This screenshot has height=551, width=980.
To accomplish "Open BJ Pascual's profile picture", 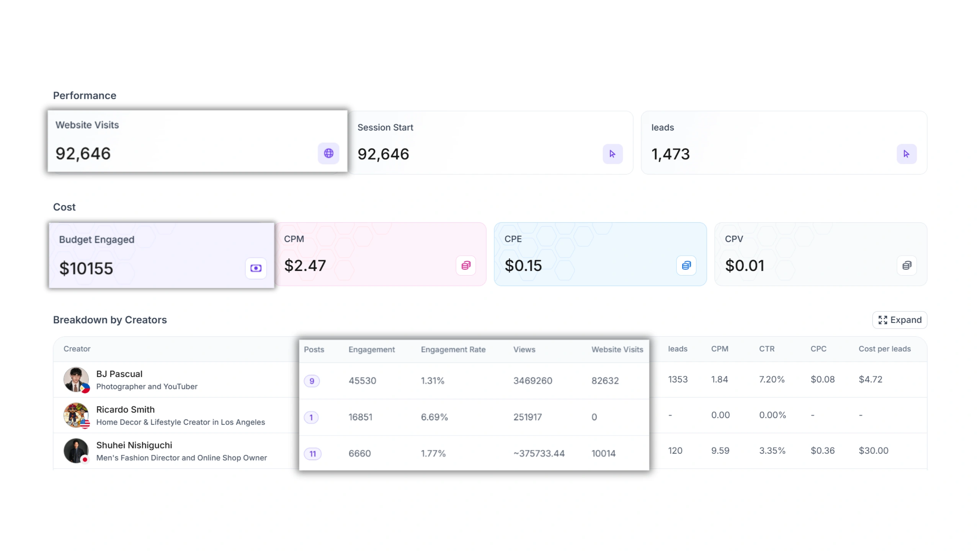I will (x=76, y=380).
